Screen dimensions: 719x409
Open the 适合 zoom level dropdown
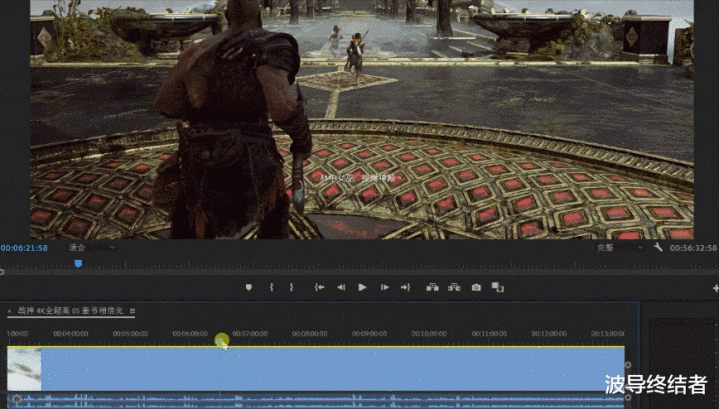point(91,248)
